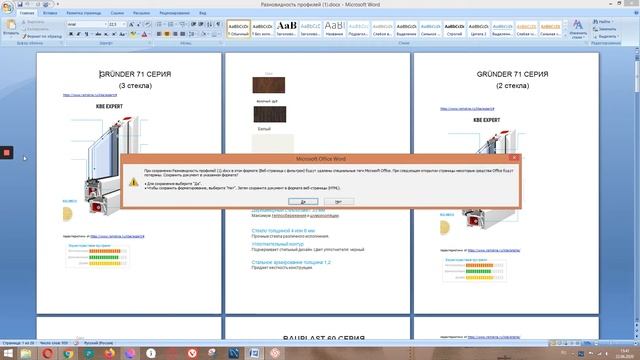Click the grow font icon
This screenshot has width=640, height=360.
[x=131, y=24]
